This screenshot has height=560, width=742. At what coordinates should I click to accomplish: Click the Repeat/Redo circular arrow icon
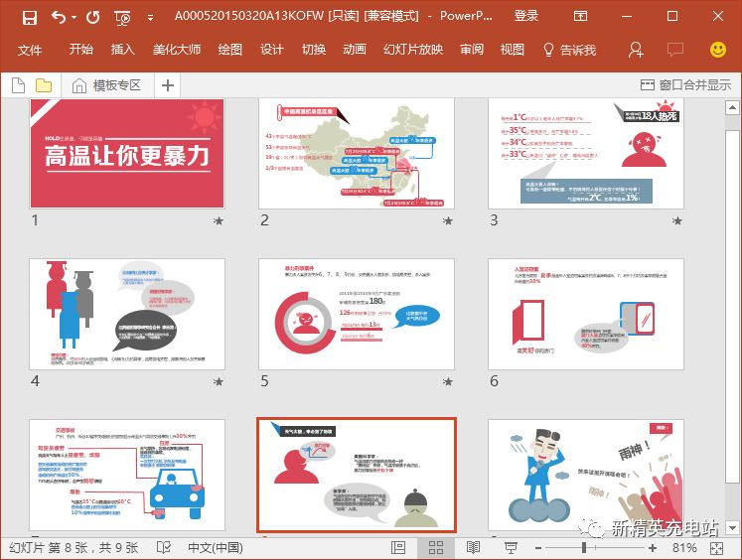pyautogui.click(x=92, y=17)
